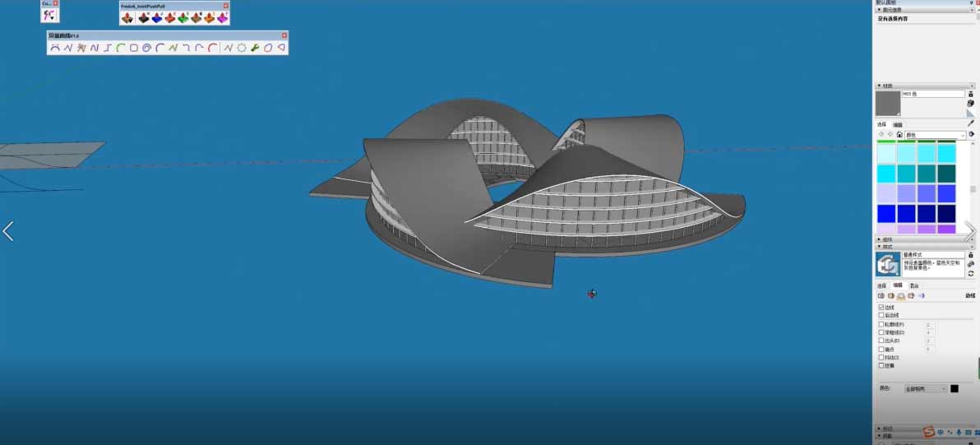Enable the 轮廓线 profiles checkbox
980x445 pixels.
click(x=882, y=324)
